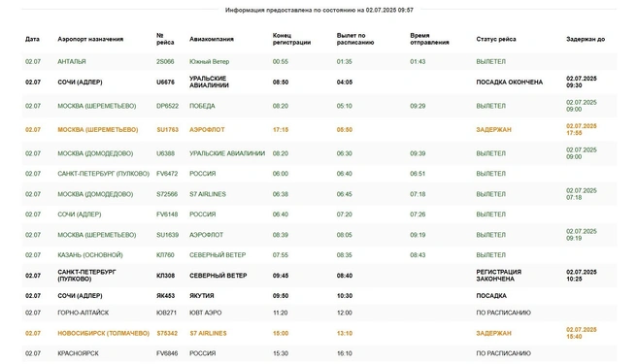Click departure time '08:43'
The width and height of the screenshot is (637, 364).
click(x=418, y=255)
